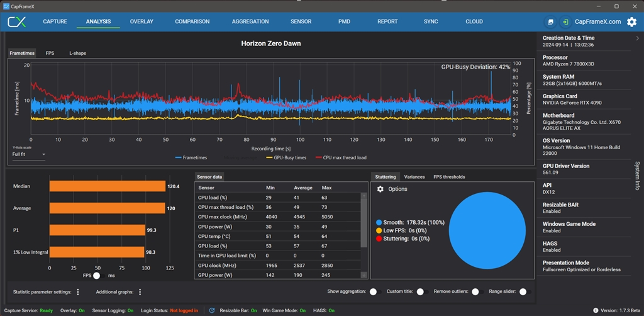Open settings via the gear icon
644x316 pixels.
[x=631, y=22]
